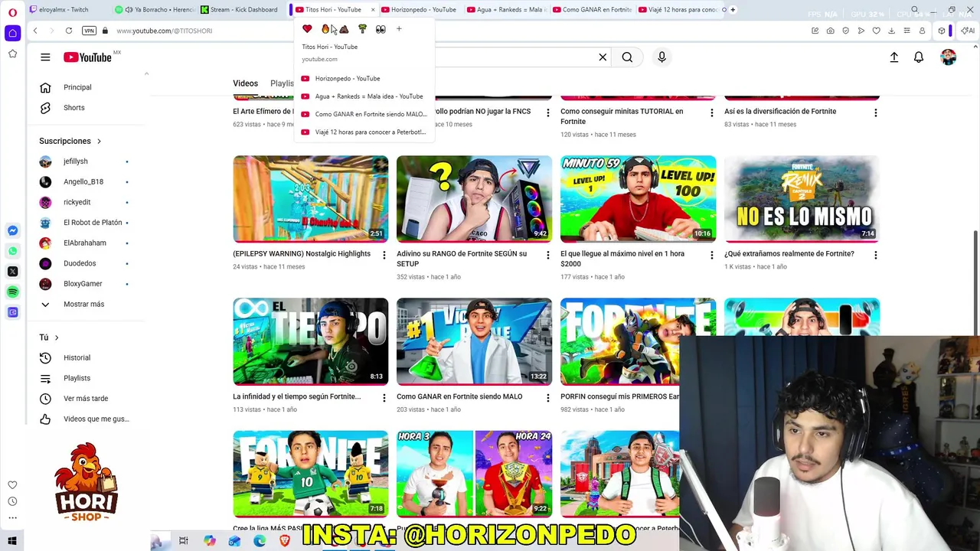Open options for '¿Qué extrañamos realmente' video
Viewport: 980px width, 551px height.
click(875, 255)
